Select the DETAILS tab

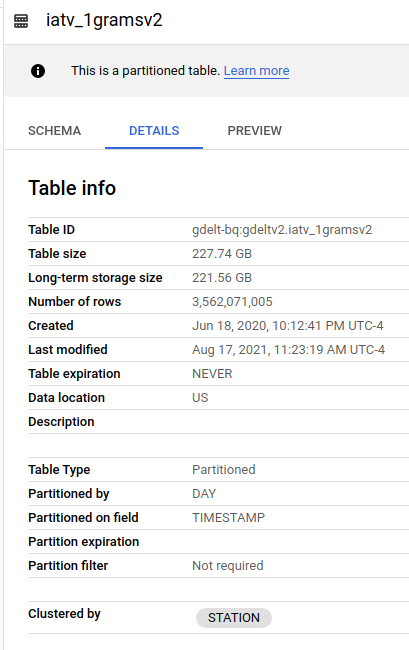click(154, 131)
